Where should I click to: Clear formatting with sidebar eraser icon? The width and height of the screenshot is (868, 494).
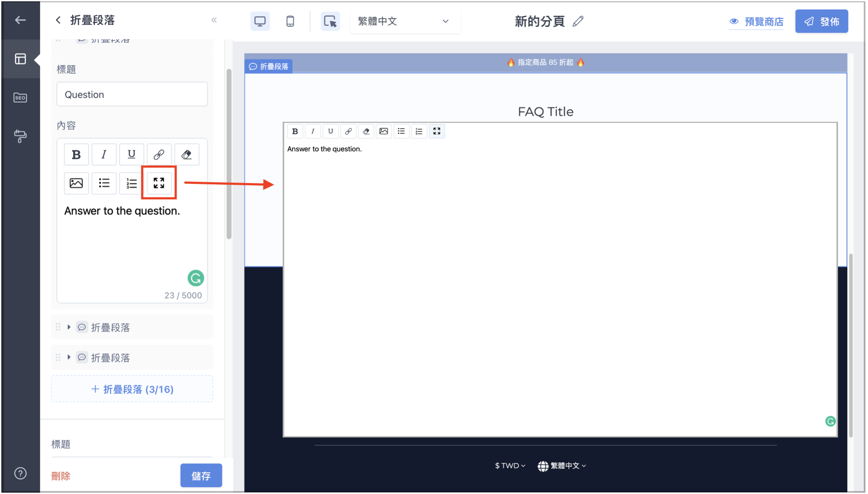187,154
